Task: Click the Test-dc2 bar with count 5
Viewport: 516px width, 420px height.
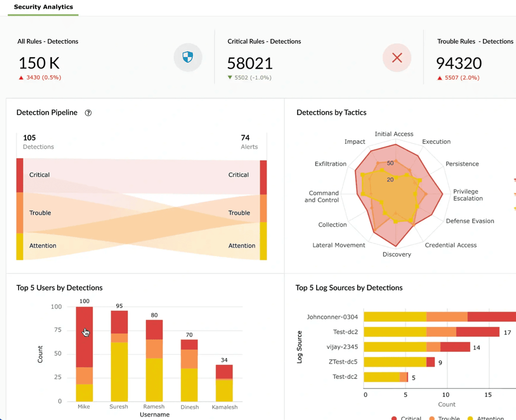Action: [x=386, y=377]
